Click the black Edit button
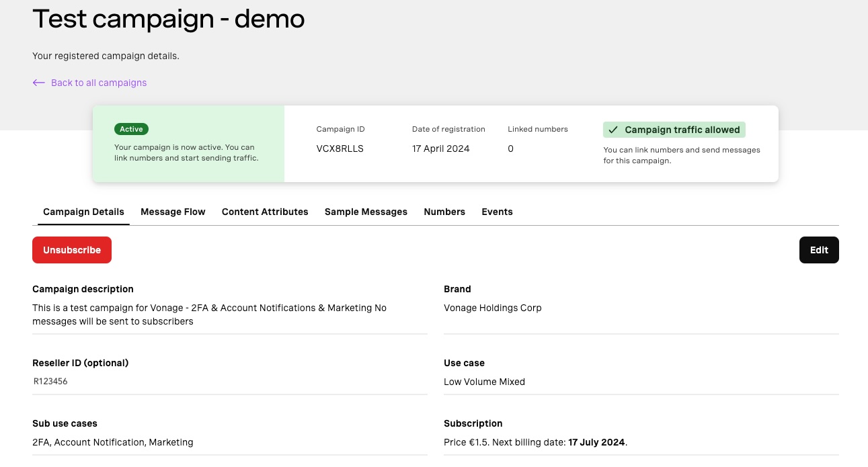This screenshot has width=868, height=467. coord(818,250)
